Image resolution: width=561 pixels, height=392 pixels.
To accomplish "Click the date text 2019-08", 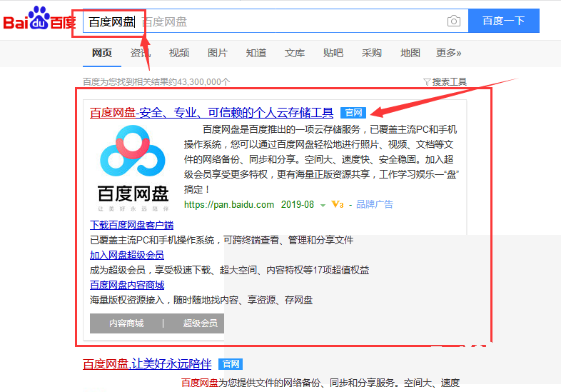I will [x=298, y=204].
